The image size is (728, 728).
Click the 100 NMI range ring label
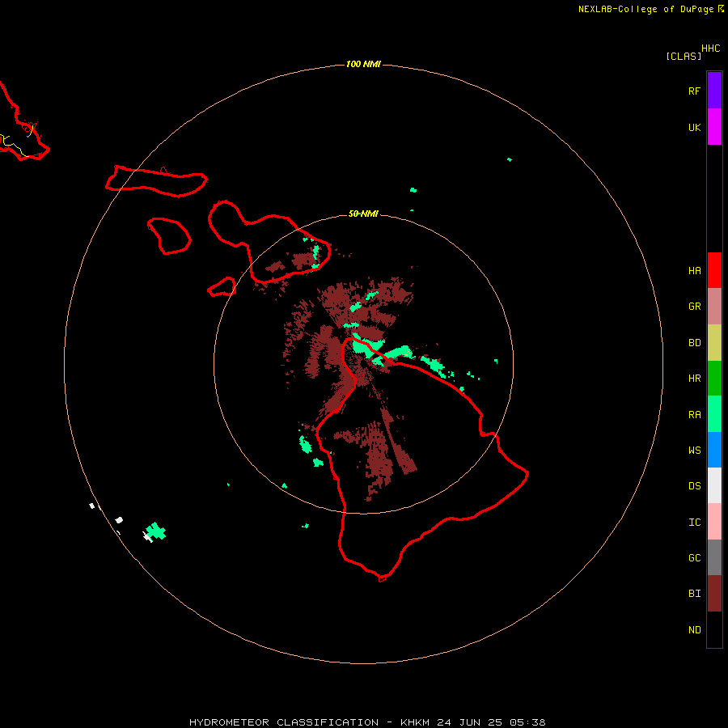click(x=363, y=64)
